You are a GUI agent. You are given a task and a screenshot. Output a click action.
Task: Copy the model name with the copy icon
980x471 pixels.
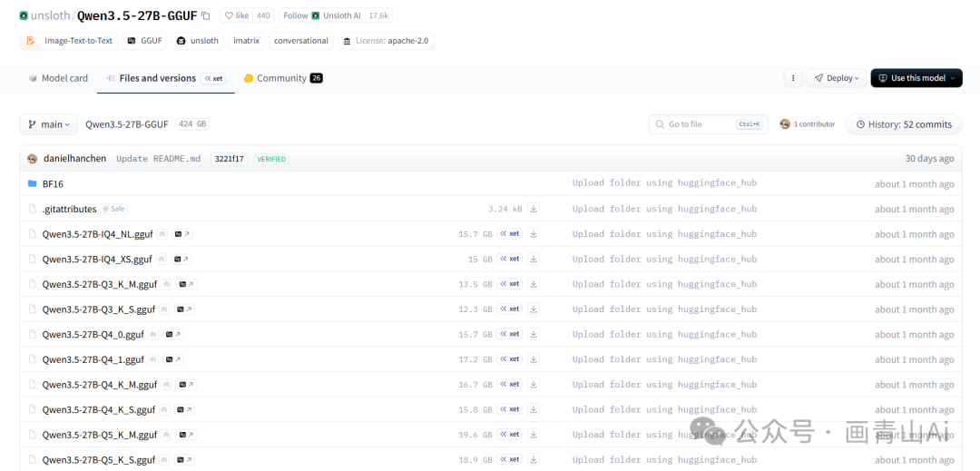pos(206,15)
